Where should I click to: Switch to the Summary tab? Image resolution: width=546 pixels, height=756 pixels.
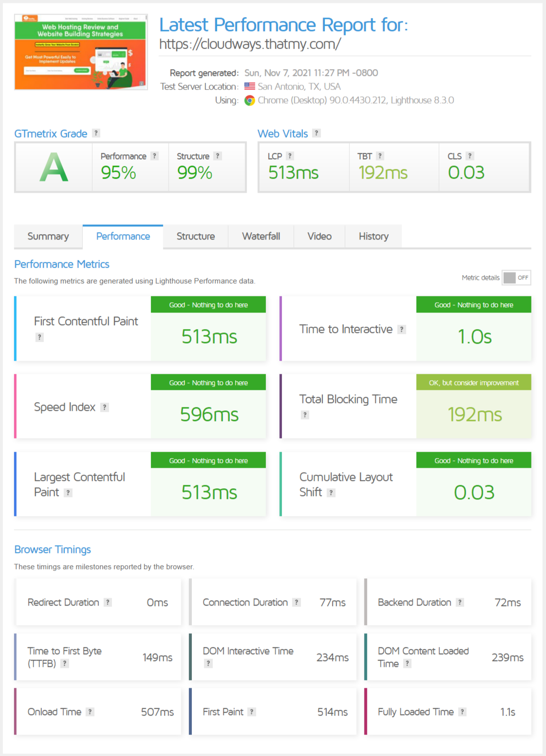pyautogui.click(x=48, y=236)
